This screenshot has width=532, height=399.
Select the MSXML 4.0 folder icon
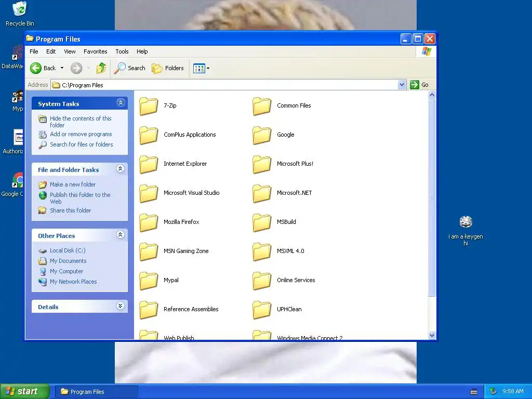coord(262,252)
